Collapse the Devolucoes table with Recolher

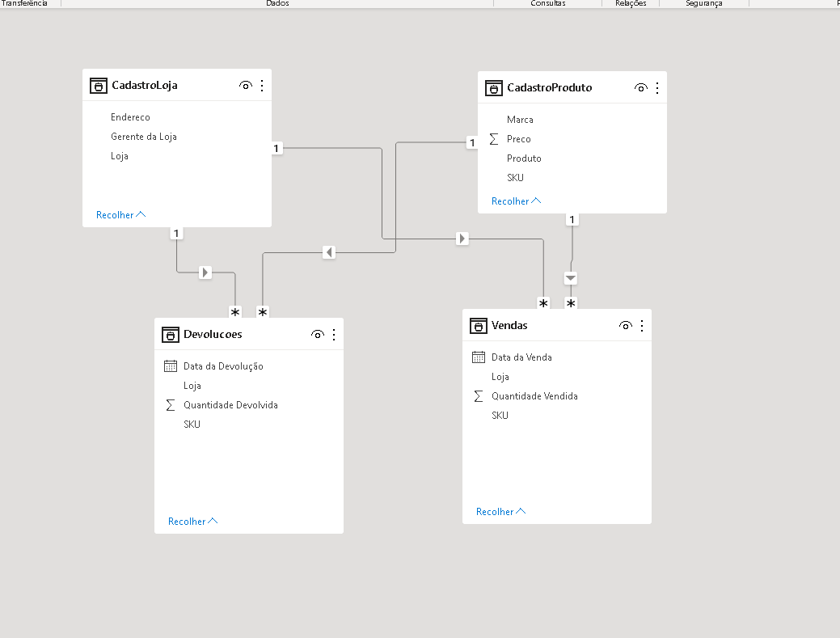coord(192,521)
